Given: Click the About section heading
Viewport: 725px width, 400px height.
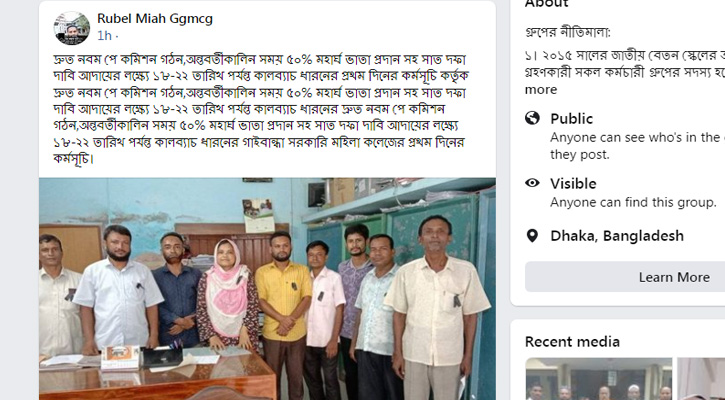Looking at the screenshot, I should [546, 4].
